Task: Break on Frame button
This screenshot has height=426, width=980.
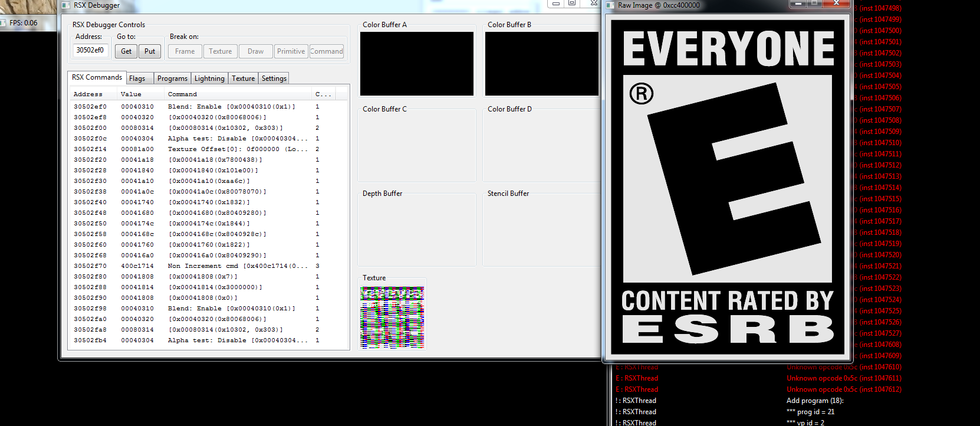Action: tap(185, 51)
